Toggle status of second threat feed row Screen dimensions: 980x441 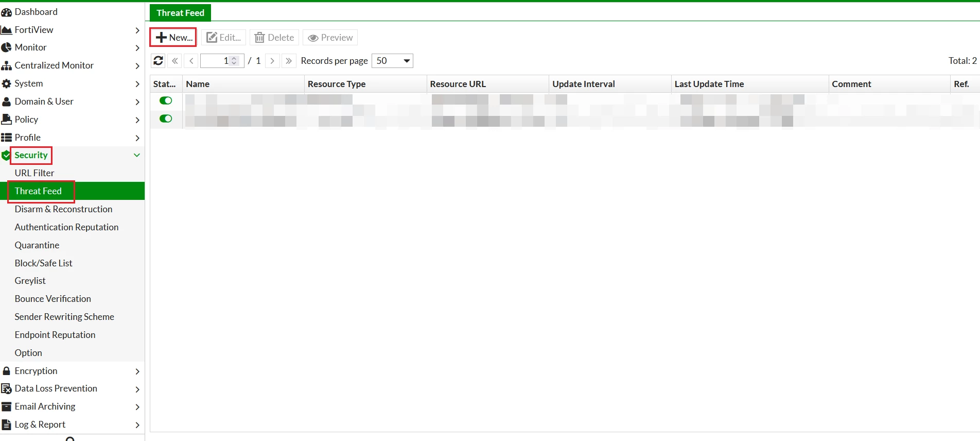tap(166, 118)
